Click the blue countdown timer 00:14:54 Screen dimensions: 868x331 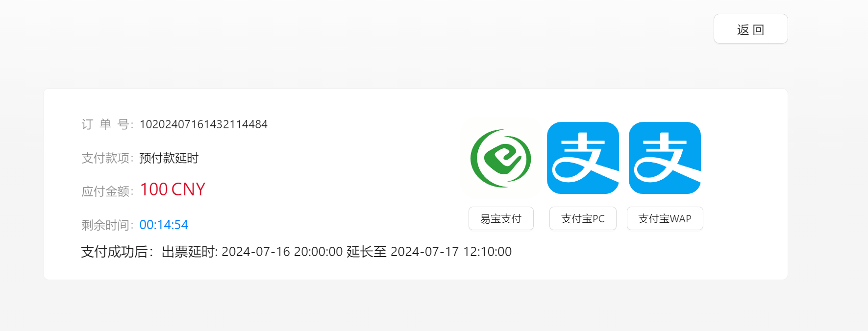pos(164,225)
